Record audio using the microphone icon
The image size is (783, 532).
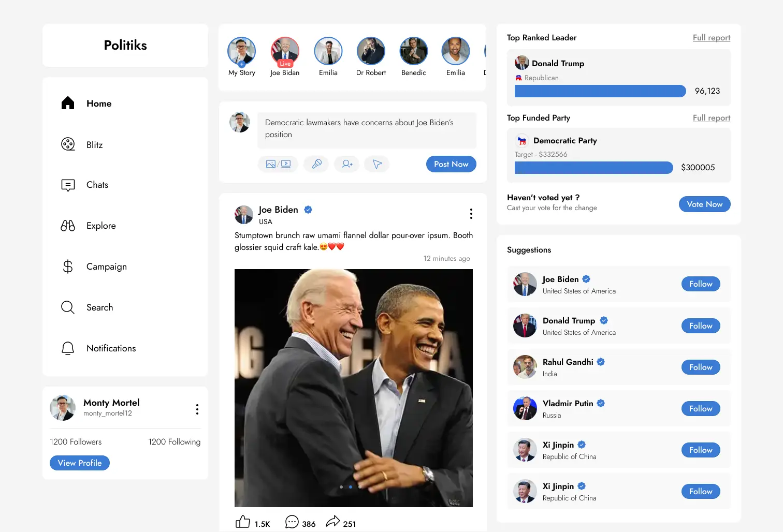coord(316,164)
